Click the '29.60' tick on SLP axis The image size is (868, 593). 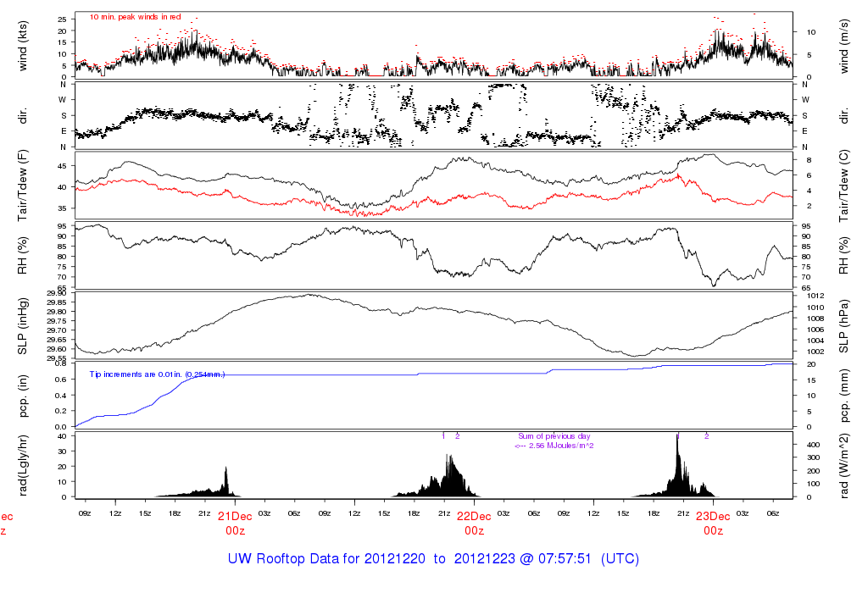[57, 348]
